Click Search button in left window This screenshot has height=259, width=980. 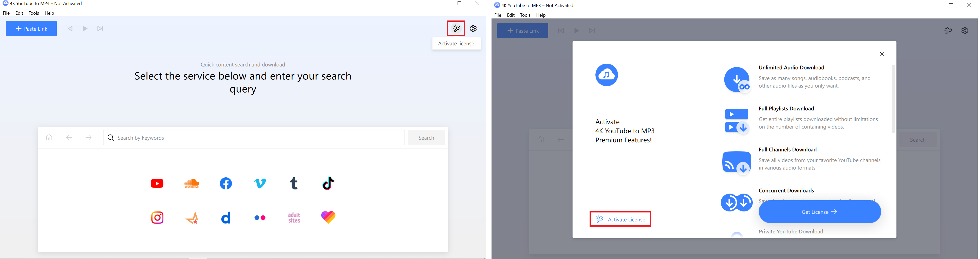click(x=426, y=138)
